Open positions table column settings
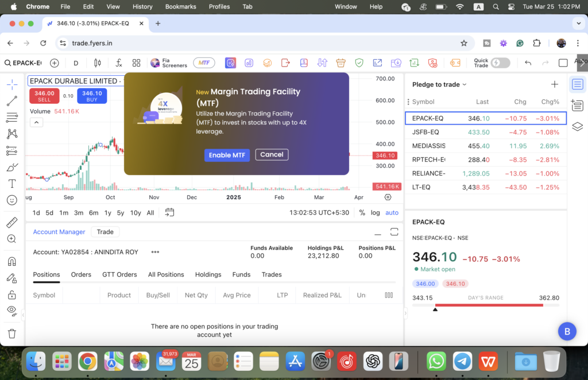Viewport: 588px width, 380px height. (x=389, y=295)
